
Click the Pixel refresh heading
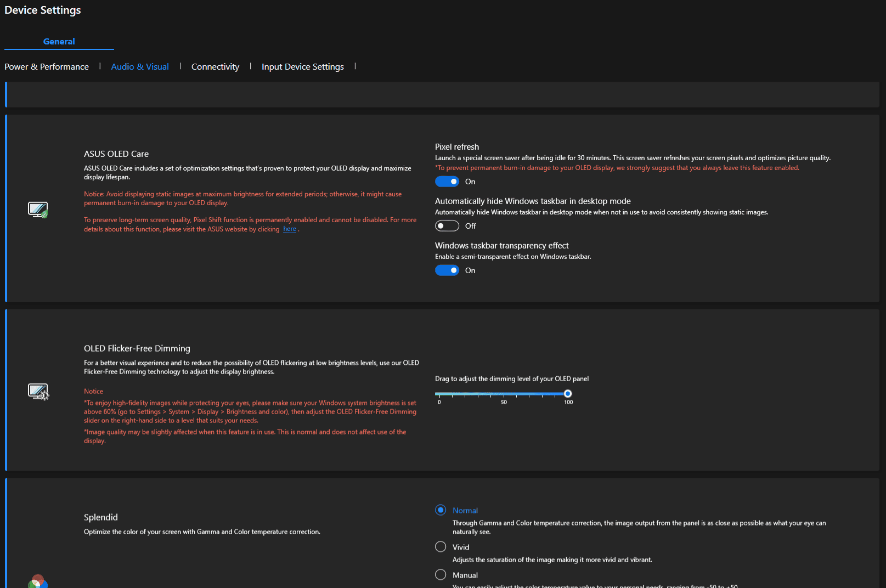(x=457, y=147)
